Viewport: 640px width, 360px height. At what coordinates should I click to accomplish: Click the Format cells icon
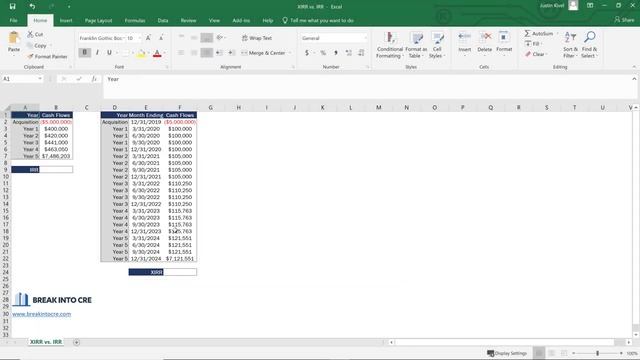click(x=504, y=38)
